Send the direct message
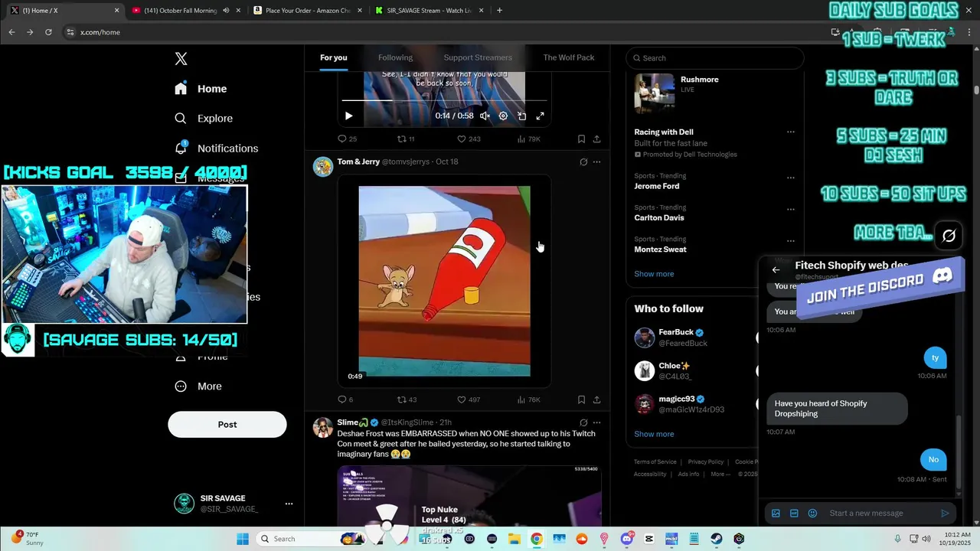 pos(945,514)
